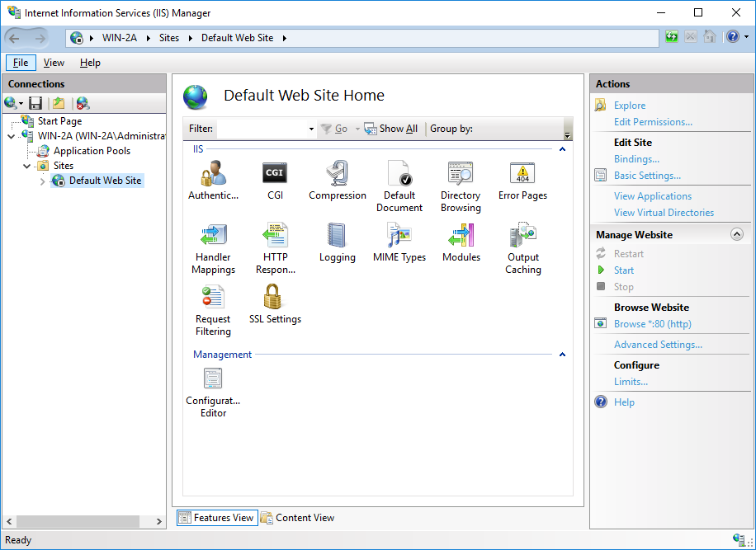Click the Show All button
This screenshot has height=550, width=756.
391,129
